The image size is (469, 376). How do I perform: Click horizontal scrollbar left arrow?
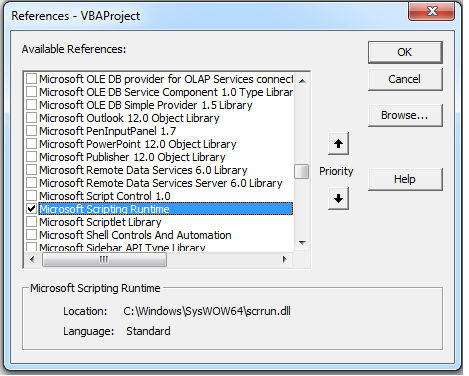point(32,259)
